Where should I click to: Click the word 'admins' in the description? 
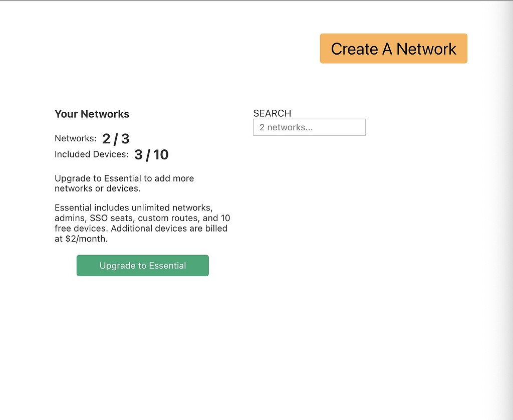click(x=69, y=218)
